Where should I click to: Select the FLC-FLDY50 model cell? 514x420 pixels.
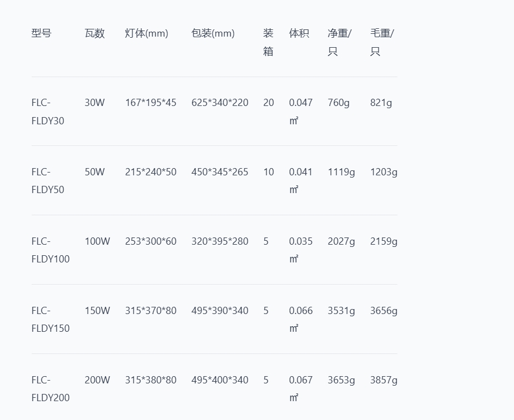(48, 181)
